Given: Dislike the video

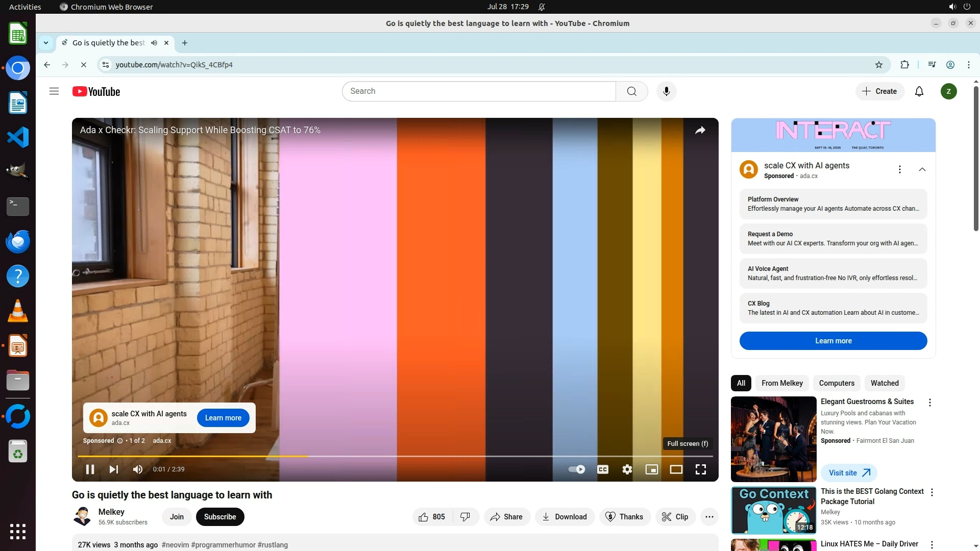Looking at the screenshot, I should pos(465,517).
